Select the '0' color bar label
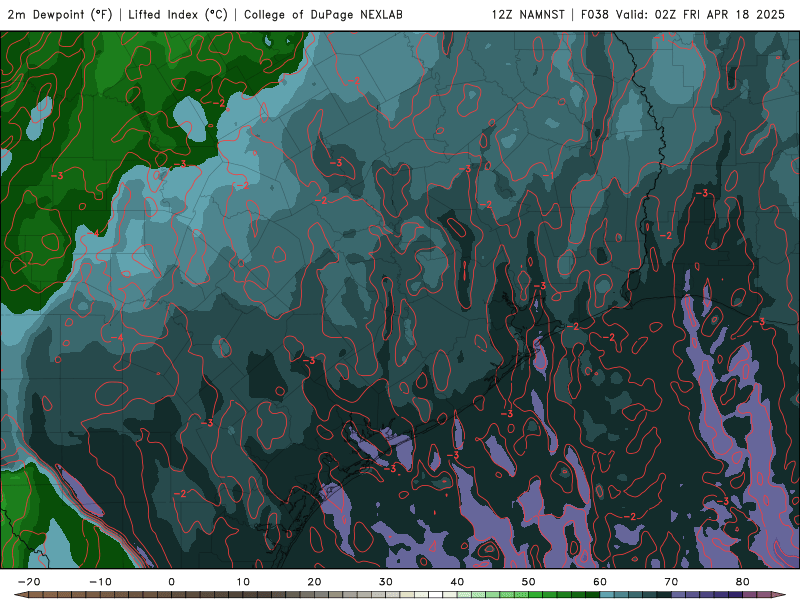The width and height of the screenshot is (800, 600). click(x=171, y=582)
